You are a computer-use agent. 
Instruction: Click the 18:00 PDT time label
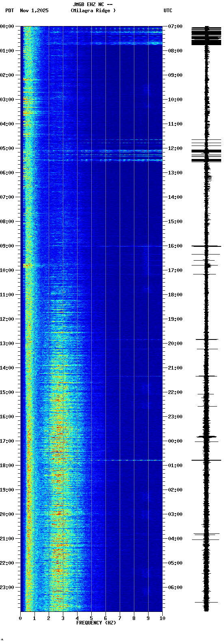click(x=7, y=466)
